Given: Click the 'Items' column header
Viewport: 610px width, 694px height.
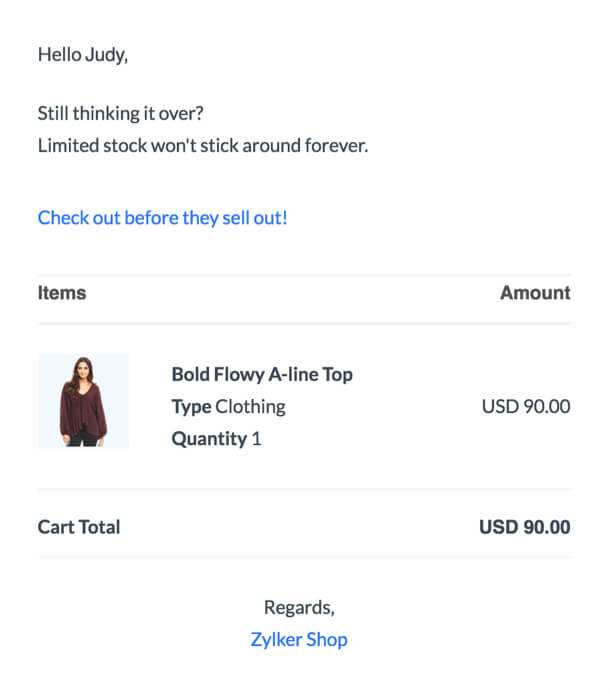Looking at the screenshot, I should [62, 293].
